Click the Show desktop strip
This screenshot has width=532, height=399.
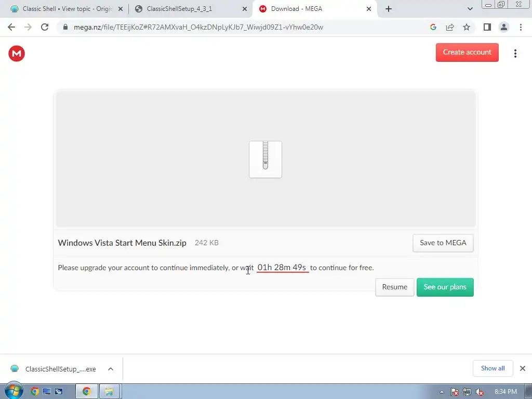(528, 392)
